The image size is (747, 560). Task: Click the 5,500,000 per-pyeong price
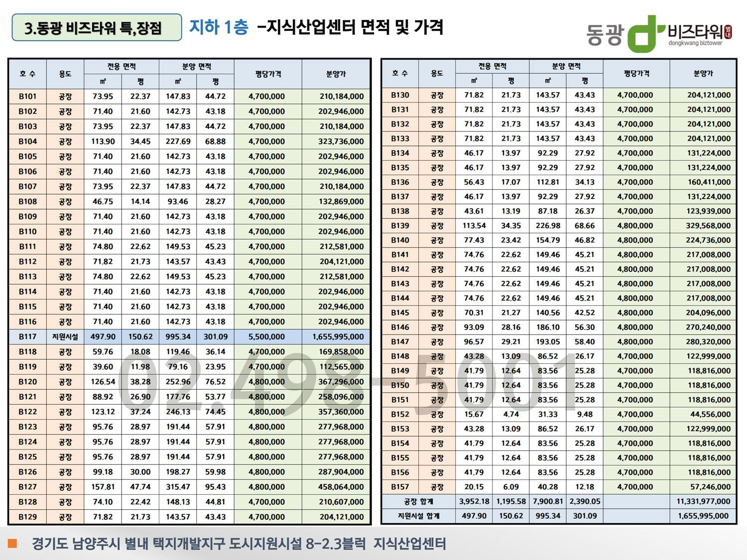click(267, 336)
